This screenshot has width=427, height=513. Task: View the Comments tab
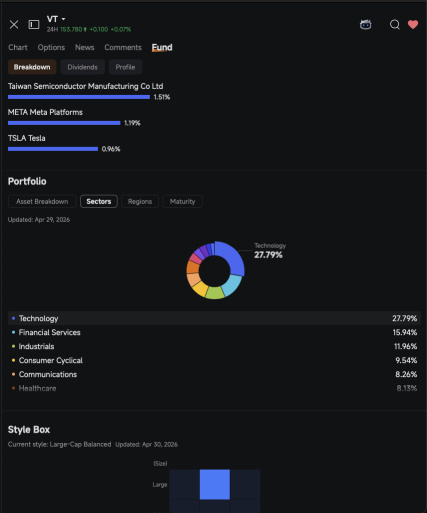123,47
